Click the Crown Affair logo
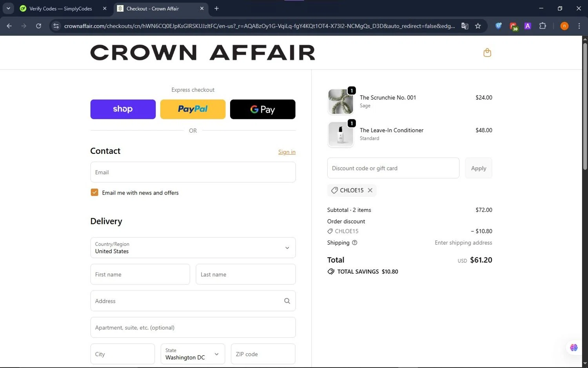The height and width of the screenshot is (368, 588). (203, 53)
